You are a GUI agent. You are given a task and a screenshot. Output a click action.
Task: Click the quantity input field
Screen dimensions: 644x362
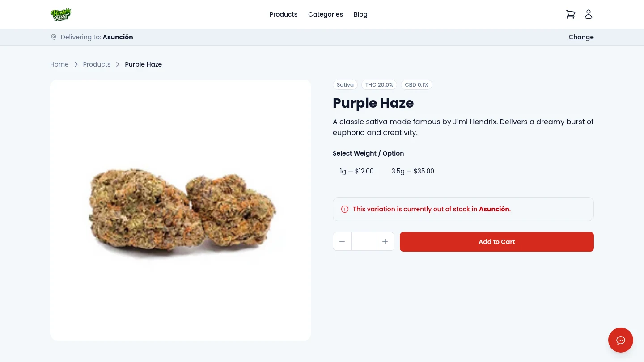pyautogui.click(x=364, y=241)
